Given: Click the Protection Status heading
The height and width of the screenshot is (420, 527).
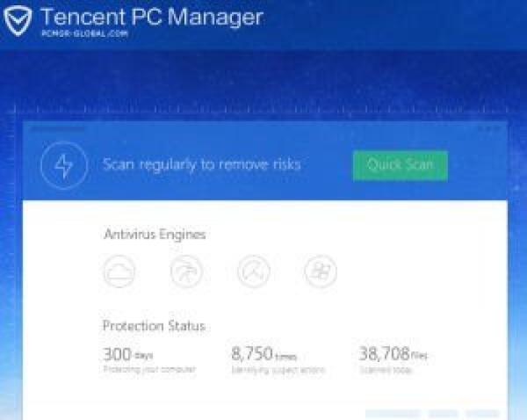Looking at the screenshot, I should (x=154, y=326).
